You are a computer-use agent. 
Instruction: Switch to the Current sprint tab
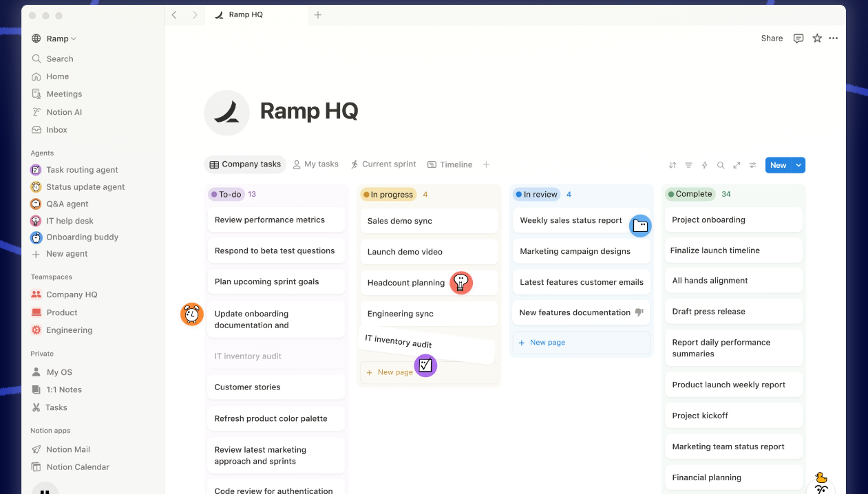383,164
